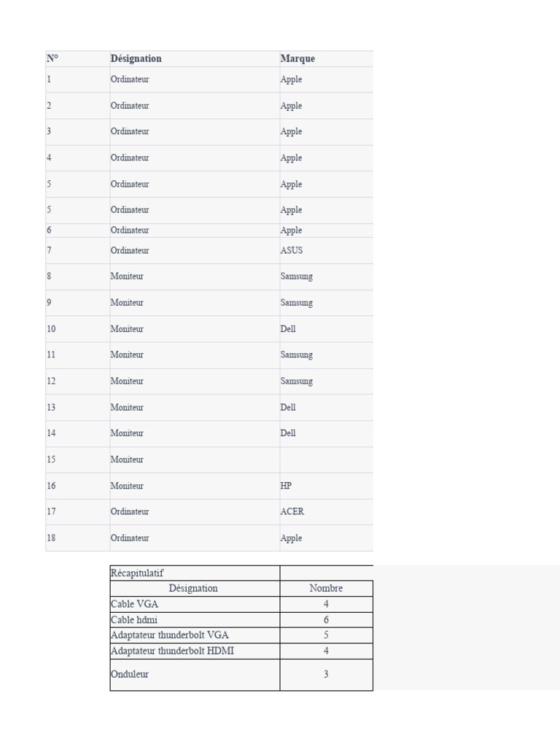
Task: Click the Marque column header
Action: (x=297, y=58)
